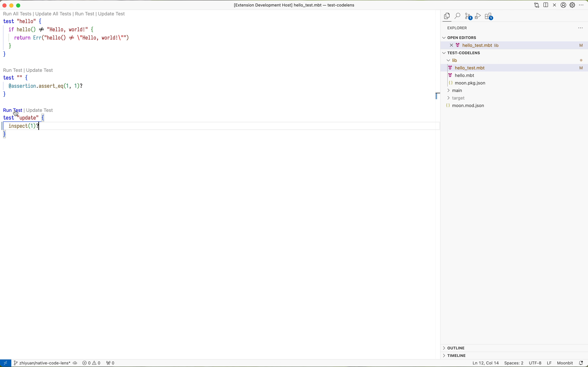Select hello.mbt in the explorer

tap(464, 75)
